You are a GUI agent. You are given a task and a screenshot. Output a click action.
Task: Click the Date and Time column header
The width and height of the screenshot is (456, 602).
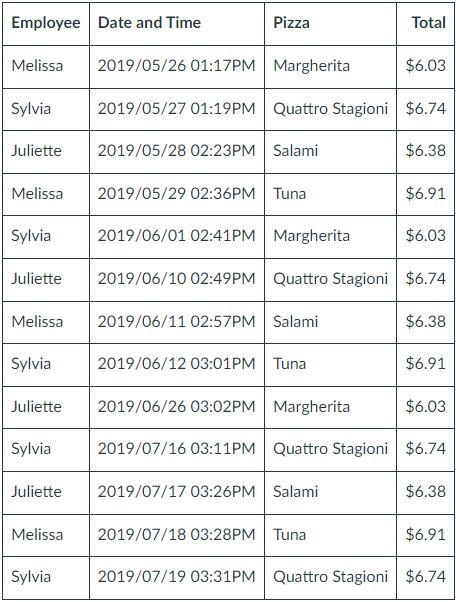177,23
